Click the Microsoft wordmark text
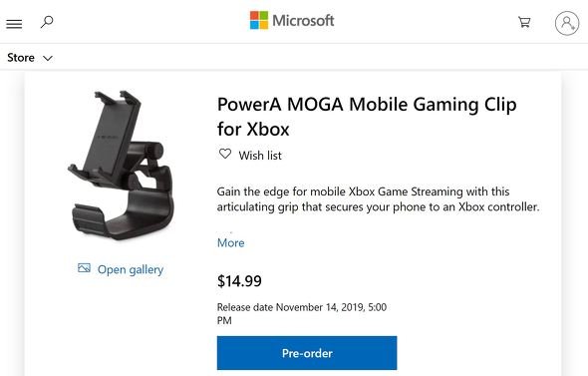 (x=303, y=20)
